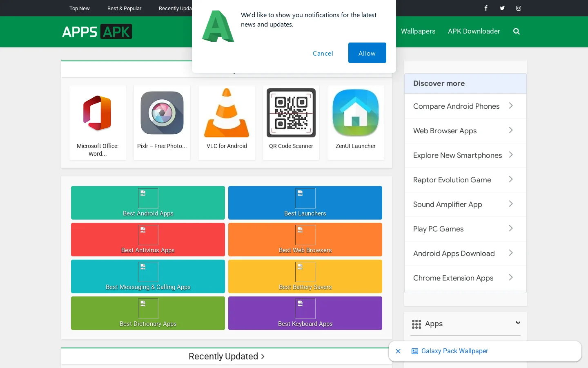Open the Compare Android Phones link
Screen dimensions: 588x368
point(456,106)
